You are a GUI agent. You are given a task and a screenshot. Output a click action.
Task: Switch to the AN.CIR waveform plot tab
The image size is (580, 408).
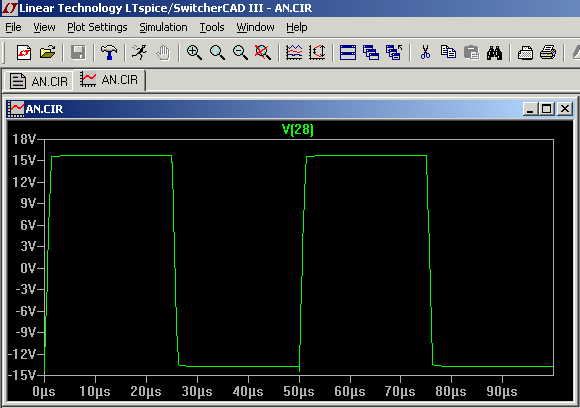pyautogui.click(x=109, y=80)
